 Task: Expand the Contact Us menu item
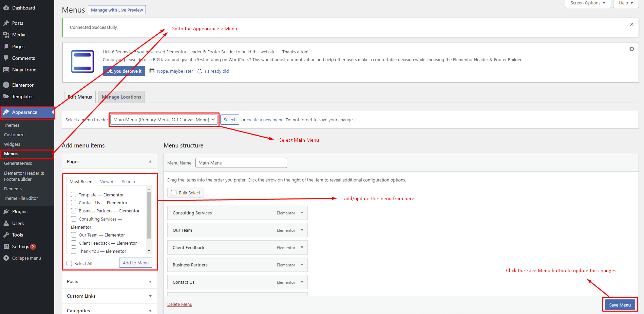(302, 282)
